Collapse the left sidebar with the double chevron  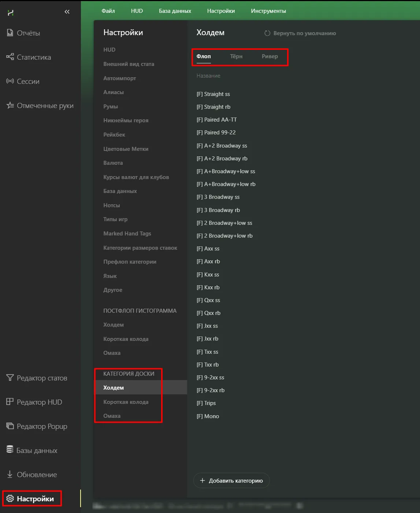(x=67, y=12)
